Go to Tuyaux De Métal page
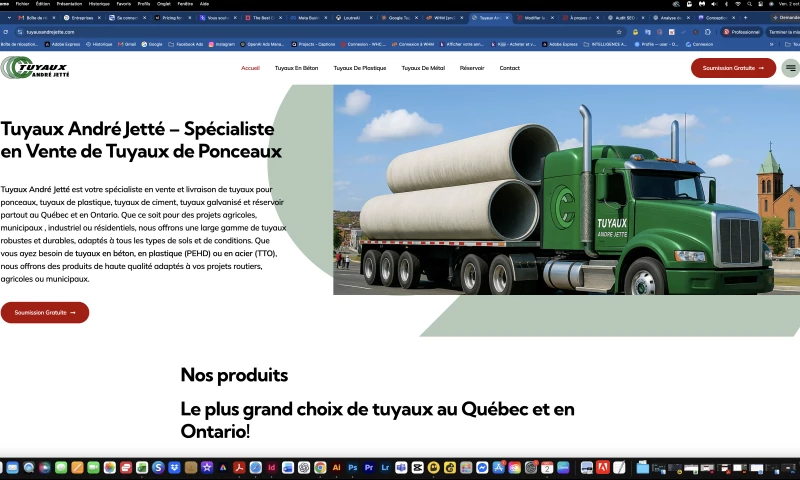 [x=423, y=68]
